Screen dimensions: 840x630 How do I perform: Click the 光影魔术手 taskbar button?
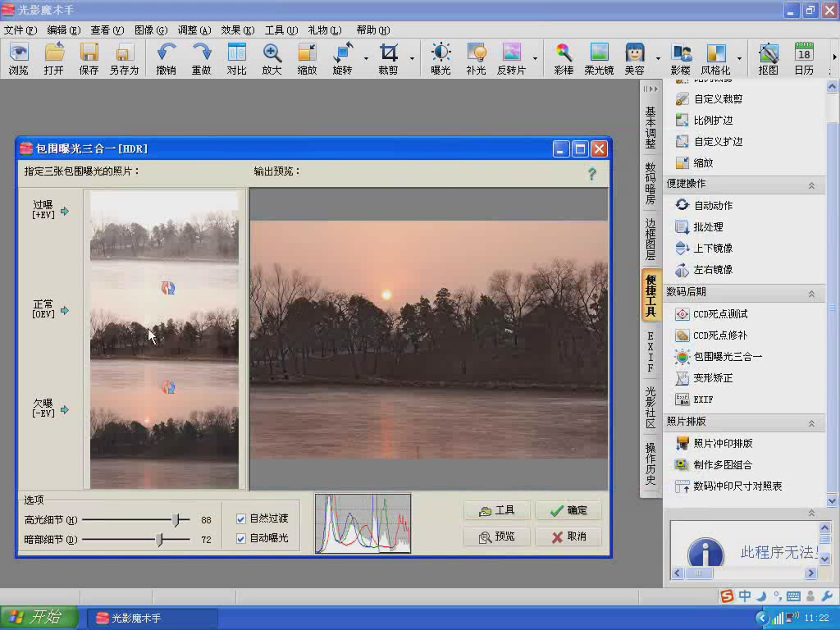153,619
